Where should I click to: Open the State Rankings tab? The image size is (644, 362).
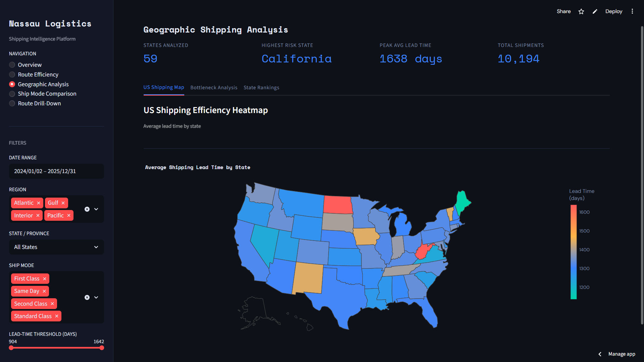click(261, 88)
